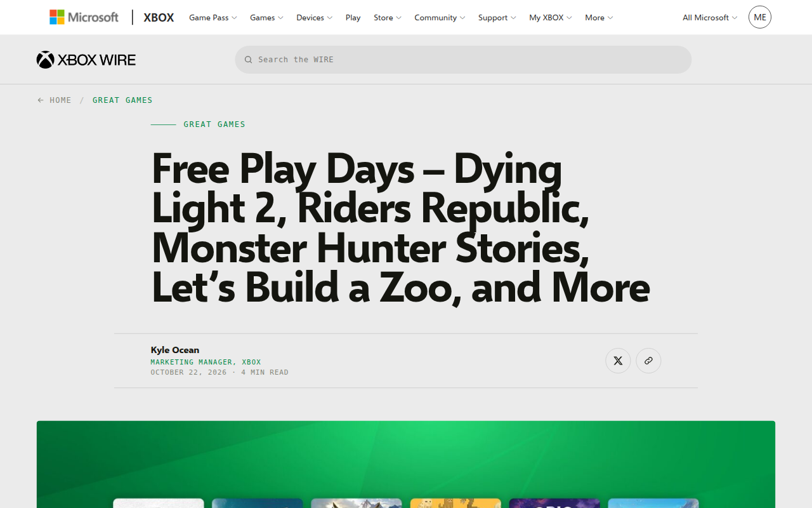The image size is (812, 508).
Task: Copy the article link icon
Action: [x=648, y=361]
